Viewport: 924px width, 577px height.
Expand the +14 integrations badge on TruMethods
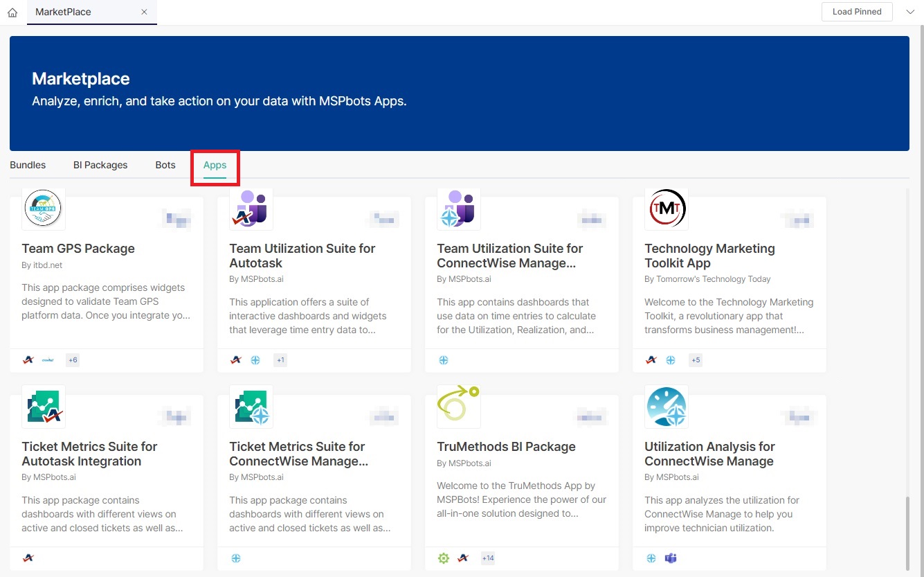(488, 558)
